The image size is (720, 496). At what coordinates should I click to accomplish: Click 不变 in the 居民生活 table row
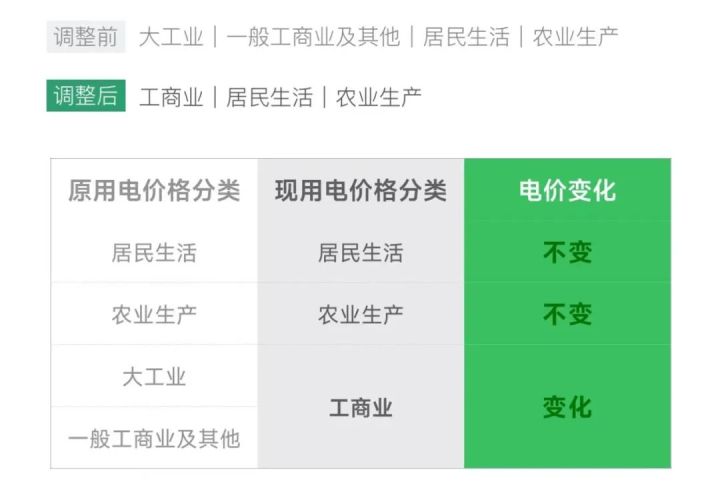[567, 253]
